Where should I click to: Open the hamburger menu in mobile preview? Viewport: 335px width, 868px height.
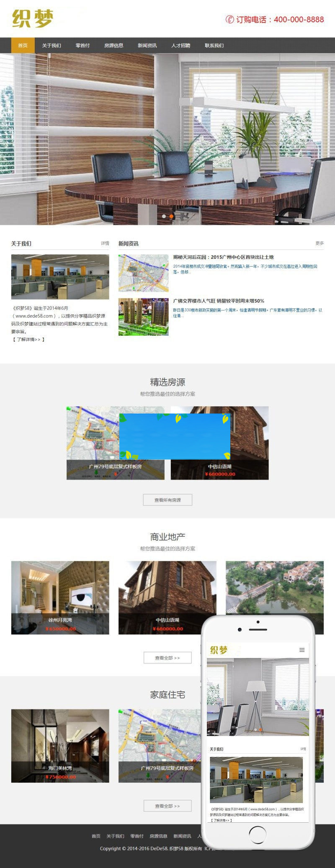click(301, 650)
